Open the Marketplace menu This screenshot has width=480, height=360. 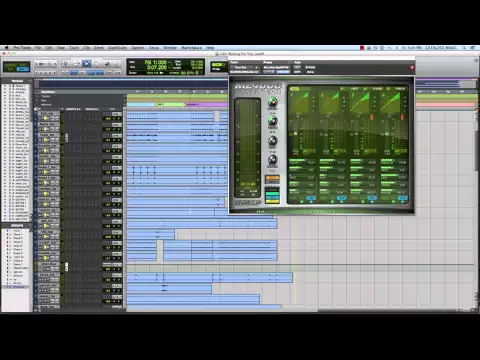coord(192,48)
